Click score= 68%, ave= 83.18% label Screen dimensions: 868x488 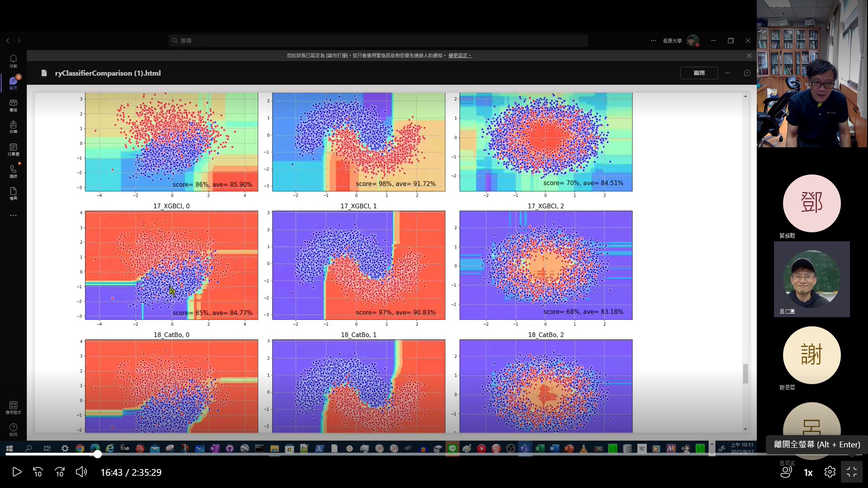click(x=583, y=312)
